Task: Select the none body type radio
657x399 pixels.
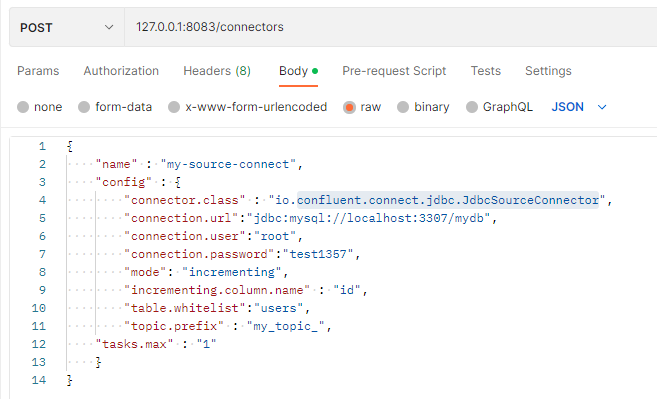Action: point(23,107)
